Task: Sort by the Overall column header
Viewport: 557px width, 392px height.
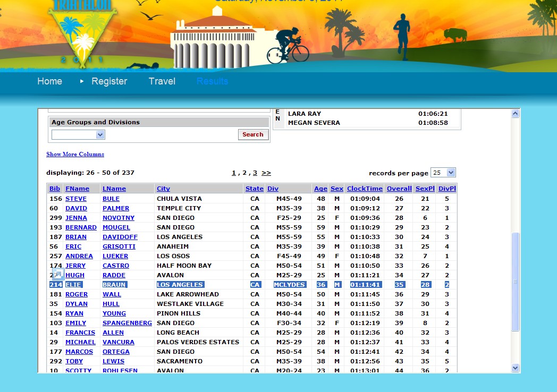Action: click(399, 189)
